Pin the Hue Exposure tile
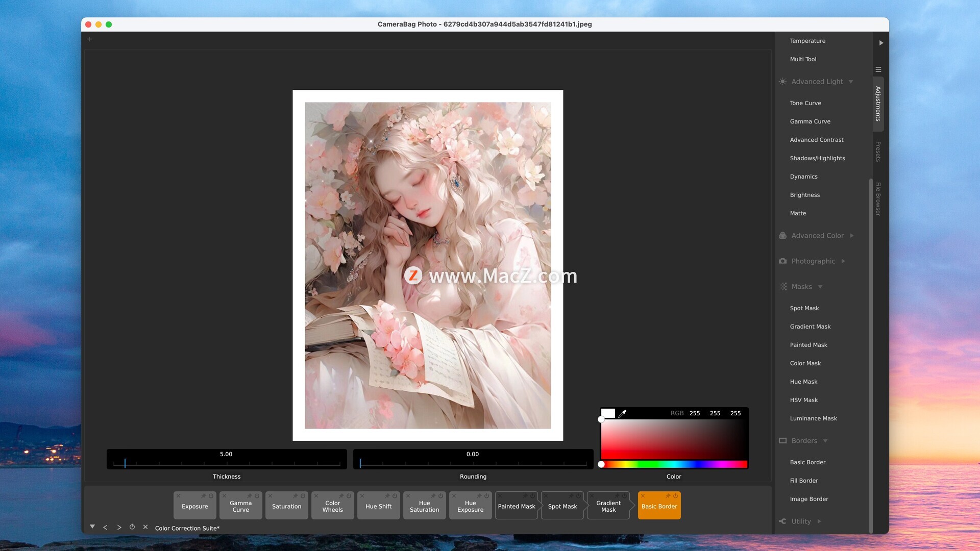Viewport: 980px width, 551px height. pyautogui.click(x=479, y=496)
